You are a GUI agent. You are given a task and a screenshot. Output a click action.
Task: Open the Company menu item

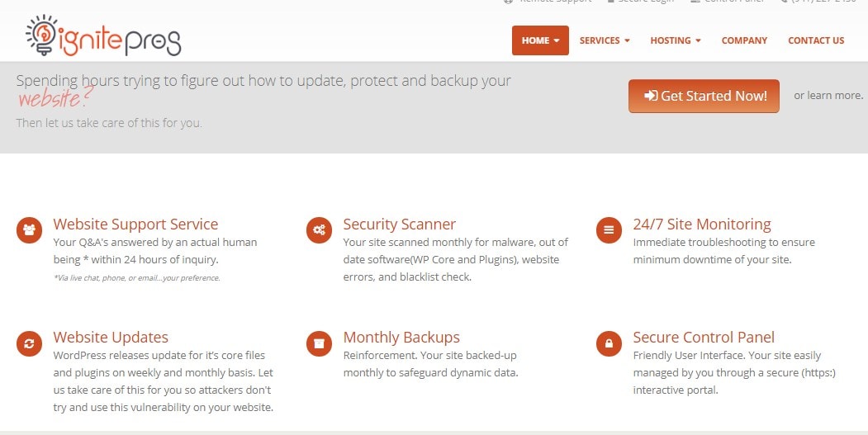[x=744, y=40]
